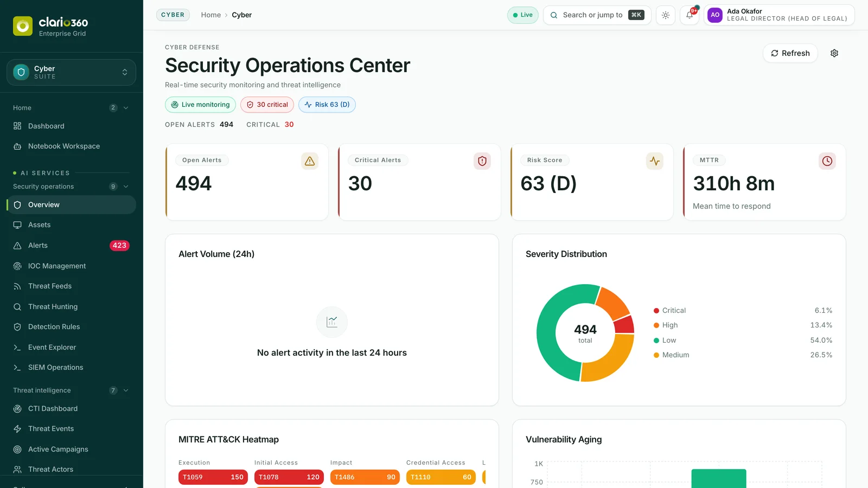
Task: Select the Overview menu item
Action: pos(71,205)
